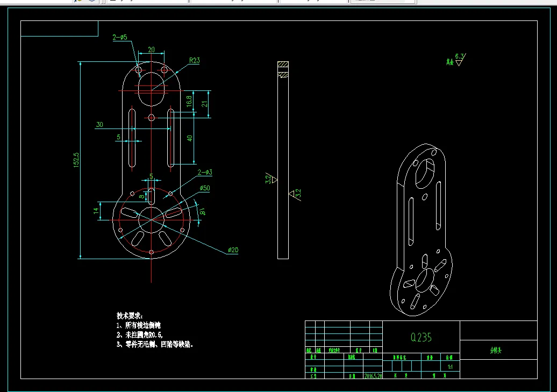Select the 2-ø5 hole callout text
557x392 pixels.
pos(120,37)
